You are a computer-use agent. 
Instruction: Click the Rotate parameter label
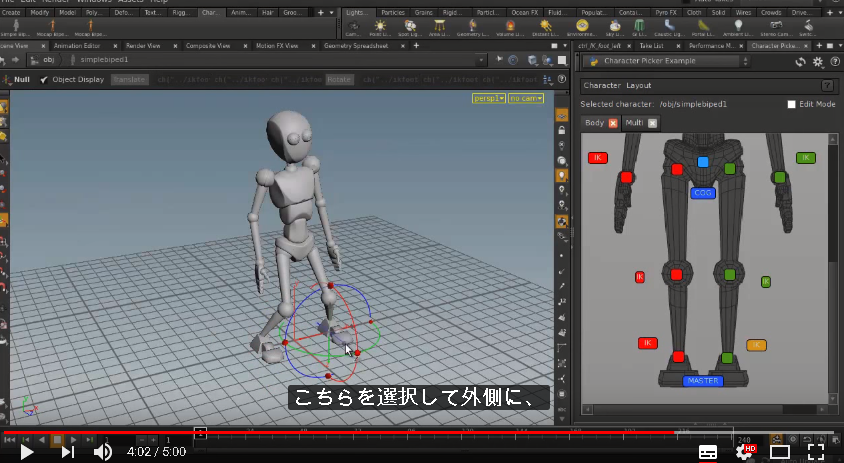(x=339, y=80)
